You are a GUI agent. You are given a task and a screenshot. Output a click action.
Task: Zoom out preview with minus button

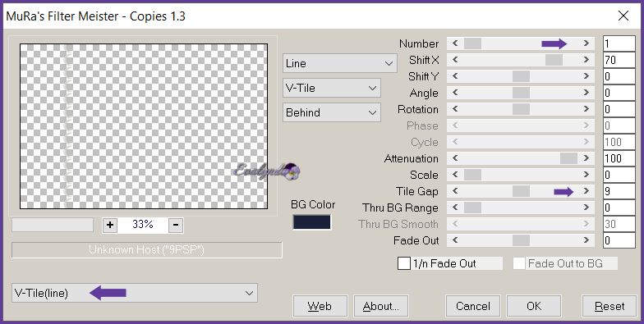click(x=176, y=225)
